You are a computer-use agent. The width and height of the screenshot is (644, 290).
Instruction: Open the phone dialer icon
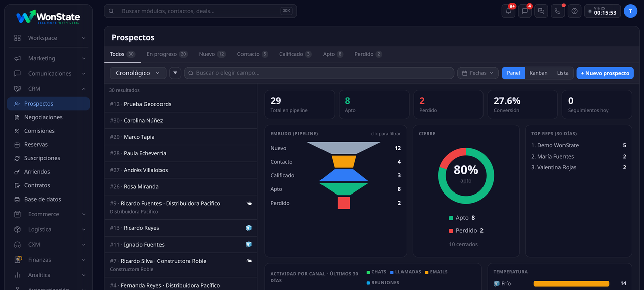point(557,11)
